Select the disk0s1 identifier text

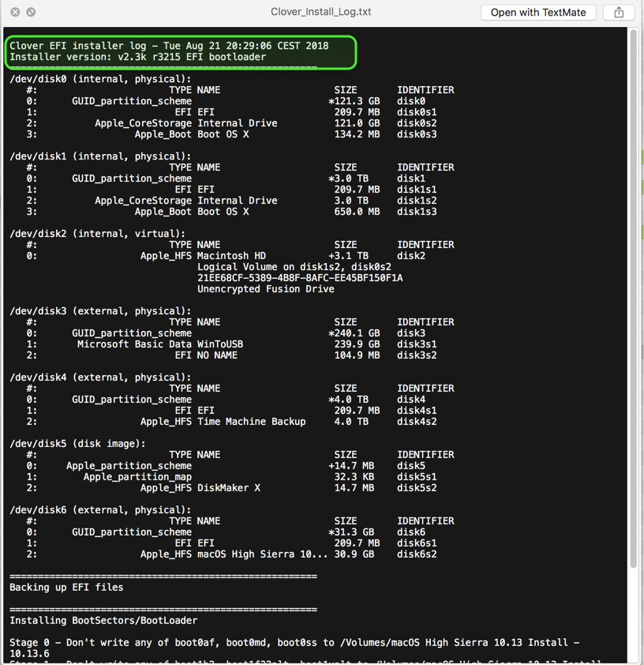[x=417, y=112]
